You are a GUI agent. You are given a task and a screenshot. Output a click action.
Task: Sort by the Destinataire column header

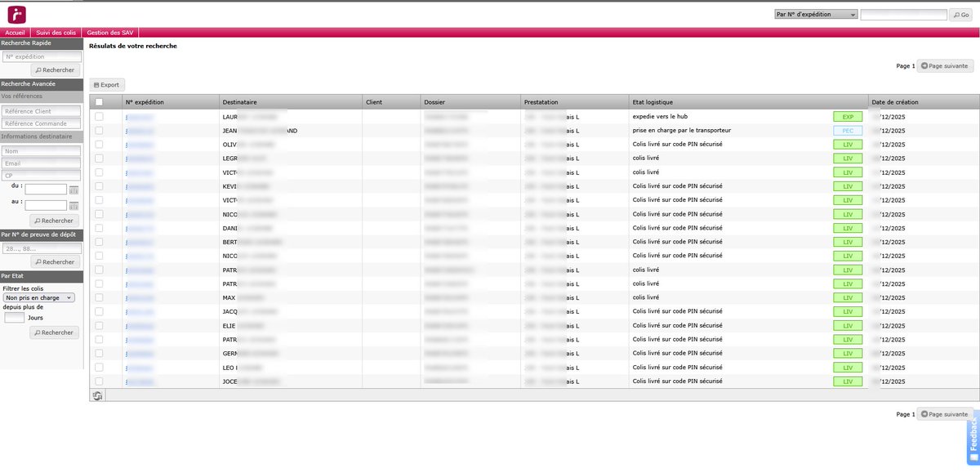[x=291, y=102]
